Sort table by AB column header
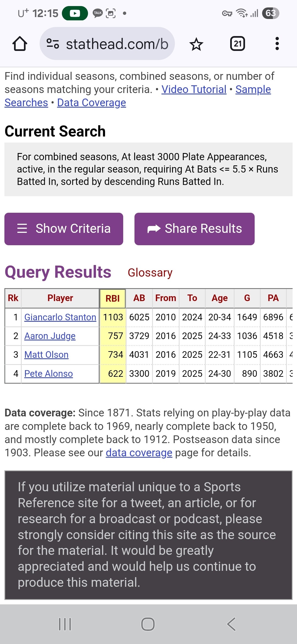The image size is (297, 644). tap(139, 298)
